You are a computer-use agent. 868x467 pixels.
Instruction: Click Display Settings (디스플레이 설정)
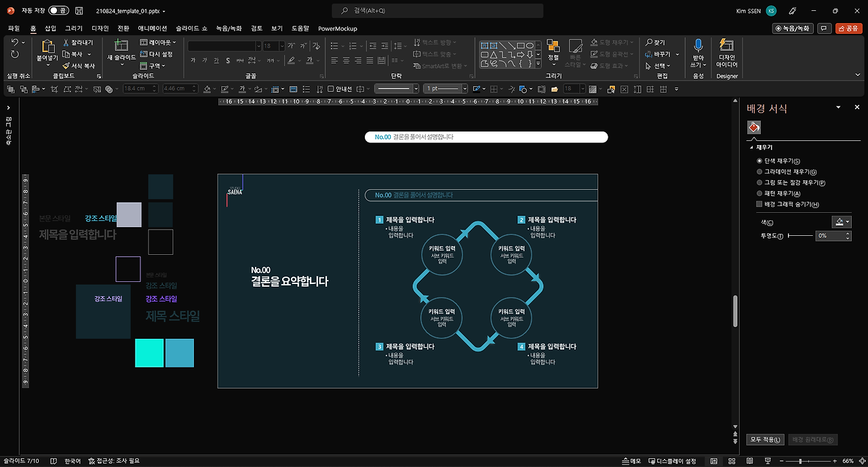672,461
